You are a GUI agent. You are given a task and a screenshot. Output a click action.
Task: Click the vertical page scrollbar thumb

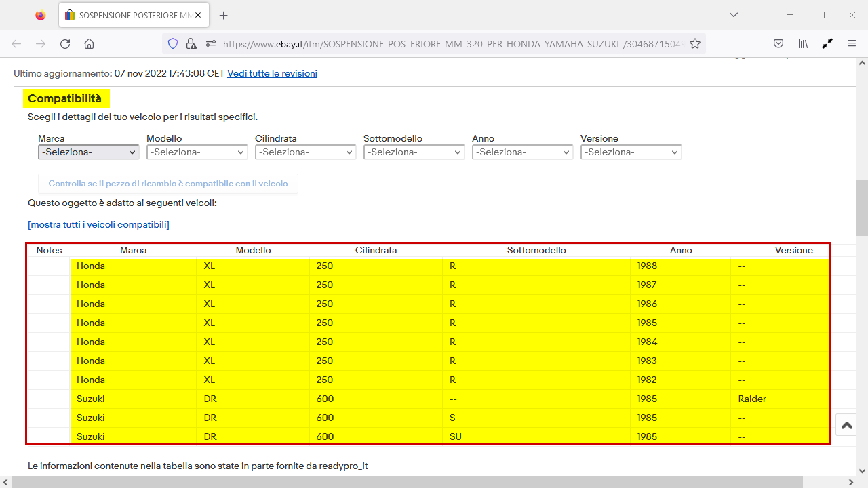pyautogui.click(x=862, y=207)
